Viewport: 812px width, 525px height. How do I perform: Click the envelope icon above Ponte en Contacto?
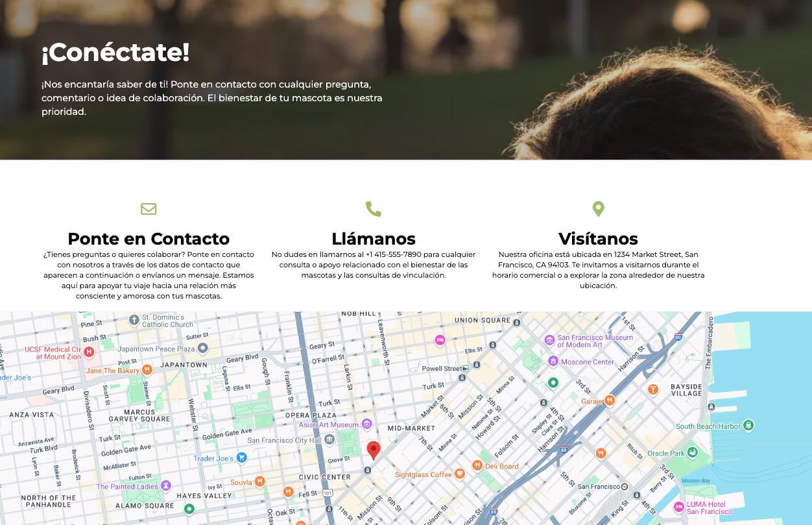click(149, 209)
